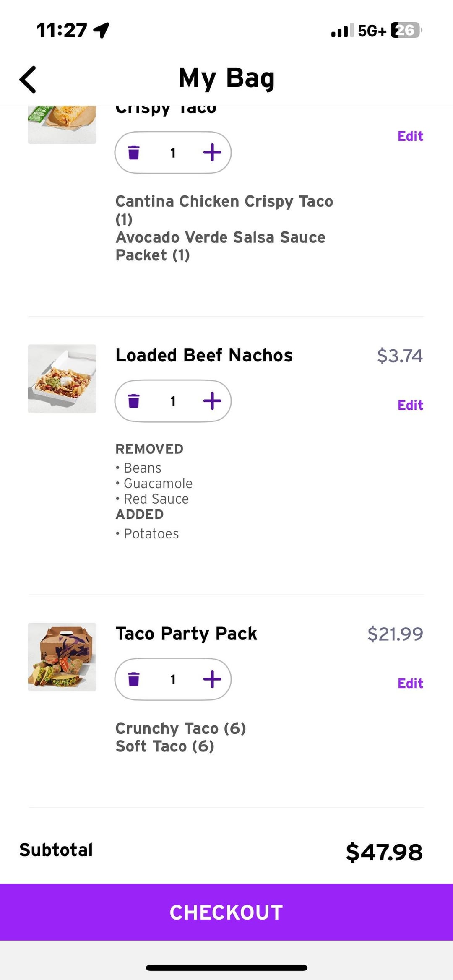Increase Cantina Chicken Crispy Taco quantity

(212, 153)
